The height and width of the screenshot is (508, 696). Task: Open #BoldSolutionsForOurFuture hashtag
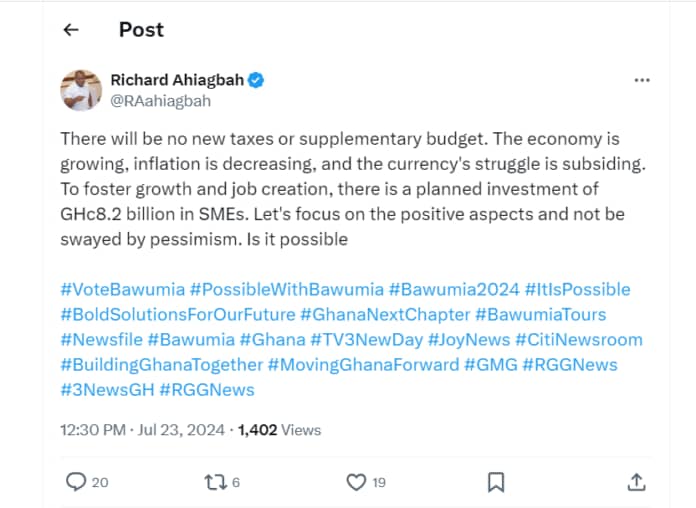click(177, 315)
